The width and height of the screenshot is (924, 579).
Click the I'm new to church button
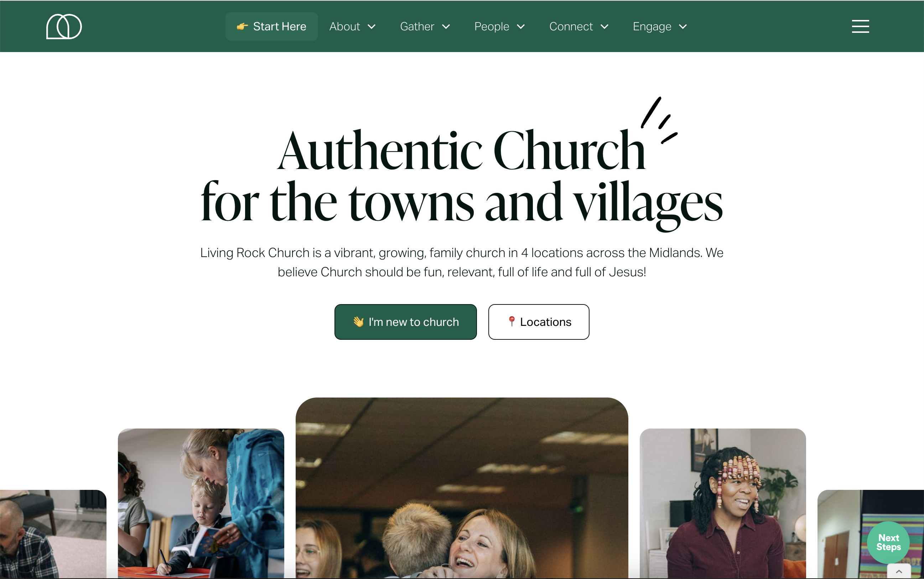(406, 322)
